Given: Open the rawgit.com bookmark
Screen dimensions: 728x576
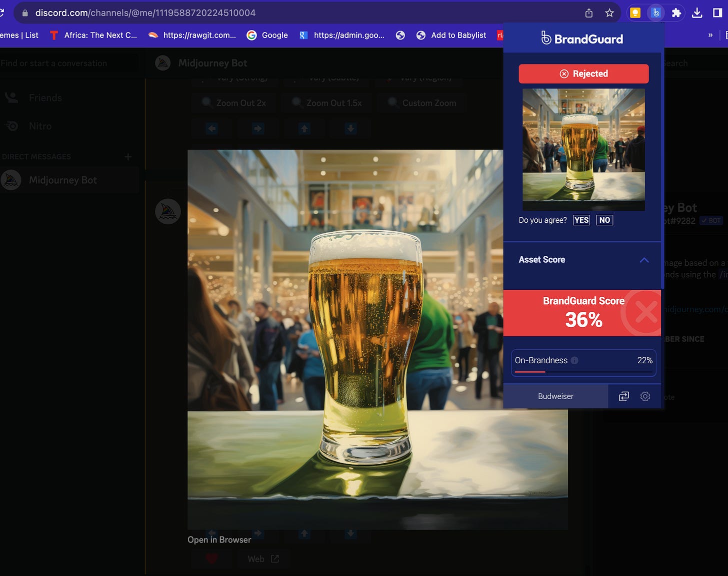Looking at the screenshot, I should [x=192, y=35].
